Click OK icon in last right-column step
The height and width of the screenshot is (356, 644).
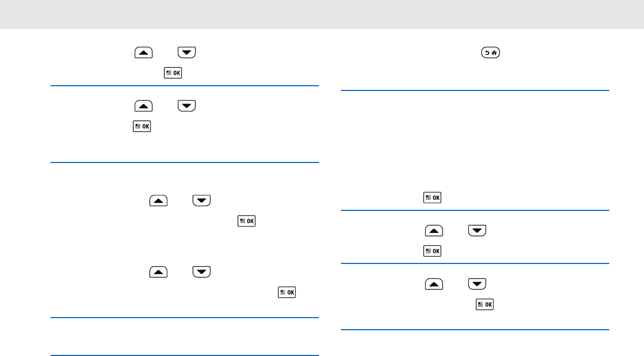pos(485,304)
